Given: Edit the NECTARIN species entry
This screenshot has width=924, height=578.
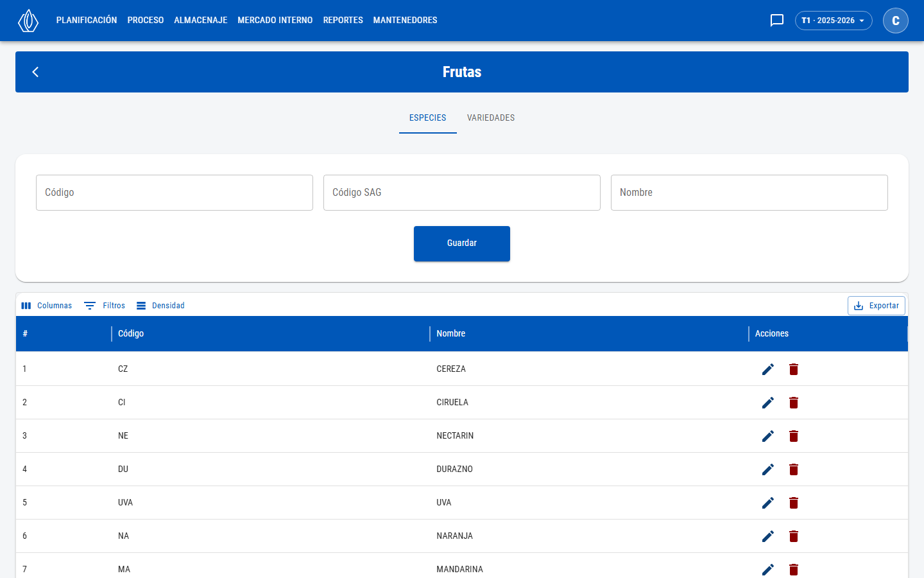Looking at the screenshot, I should (x=768, y=436).
